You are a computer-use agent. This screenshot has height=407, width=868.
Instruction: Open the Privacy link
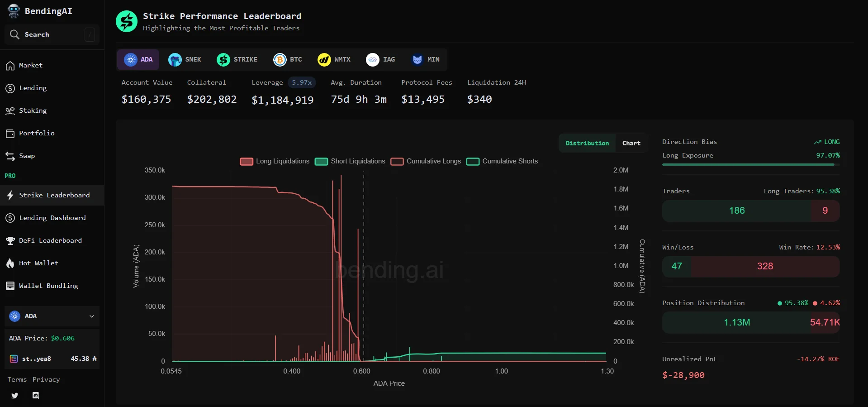[46, 379]
